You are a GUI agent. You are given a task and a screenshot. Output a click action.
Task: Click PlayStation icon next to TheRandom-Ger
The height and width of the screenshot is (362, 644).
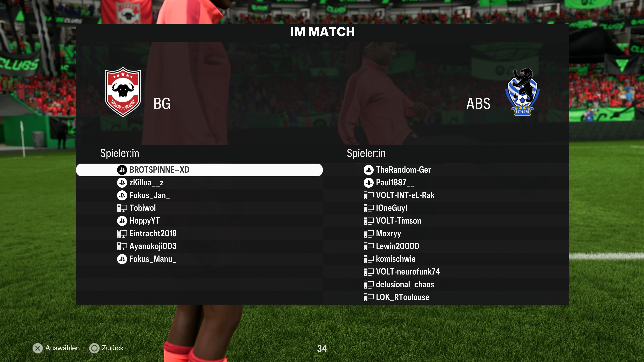[x=368, y=170]
